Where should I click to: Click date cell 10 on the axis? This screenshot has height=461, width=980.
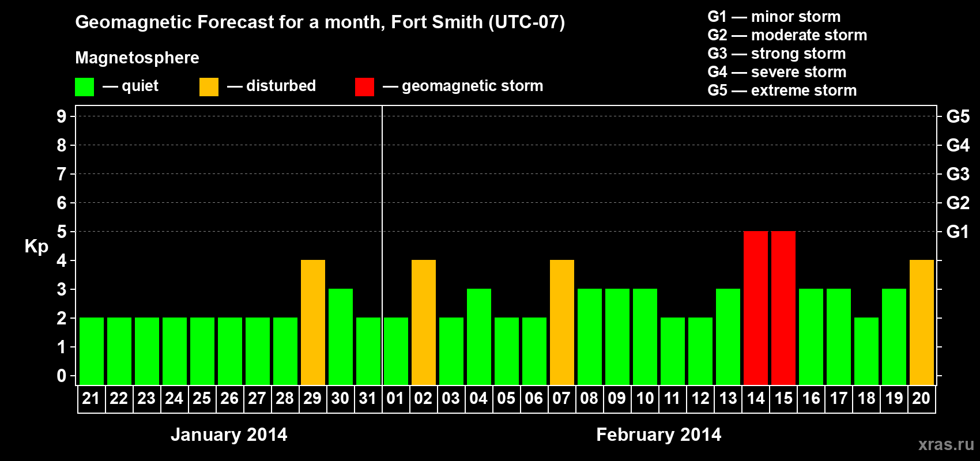pyautogui.click(x=645, y=399)
